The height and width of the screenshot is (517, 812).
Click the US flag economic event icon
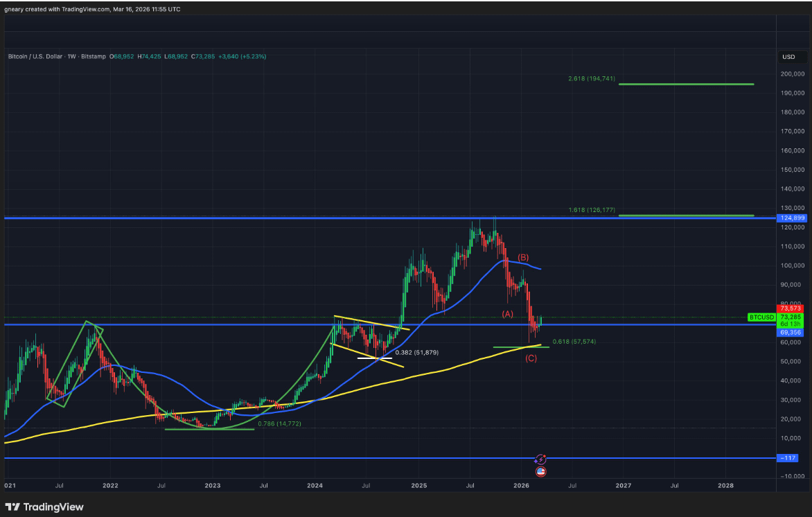coord(540,471)
